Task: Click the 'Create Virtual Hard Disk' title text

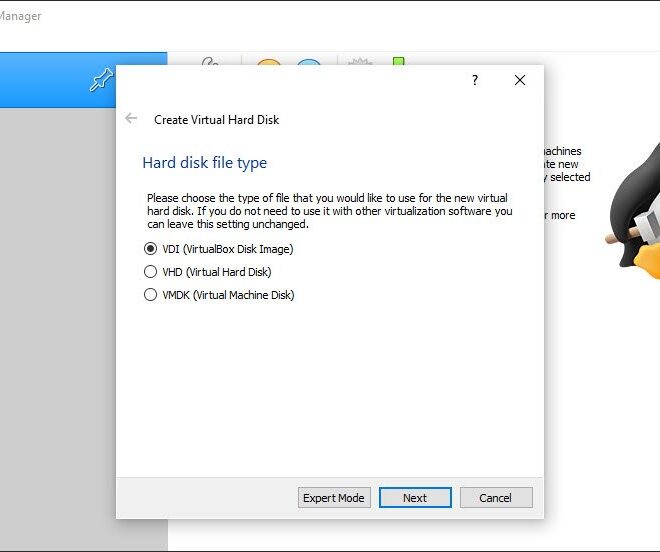Action: [216, 120]
